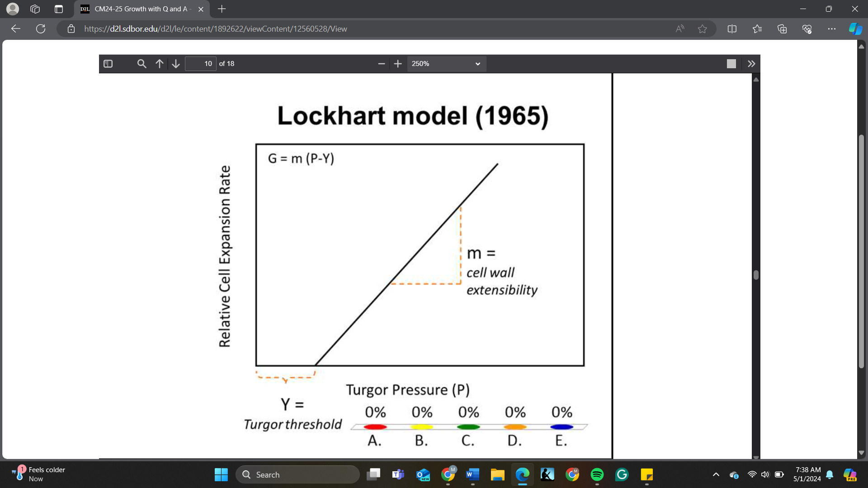The height and width of the screenshot is (488, 868).
Task: Open the weather widget Feels colder
Action: pyautogui.click(x=38, y=474)
